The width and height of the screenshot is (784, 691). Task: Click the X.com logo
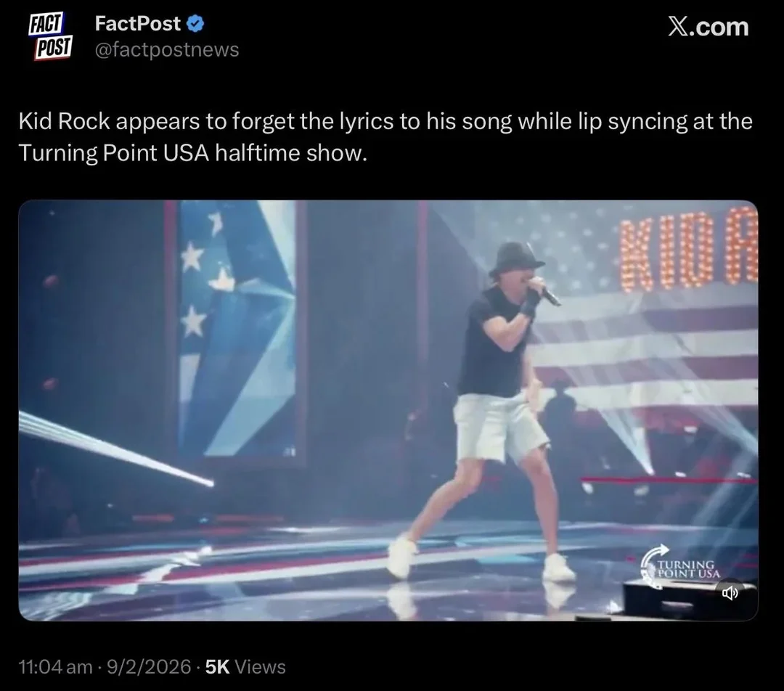(708, 27)
